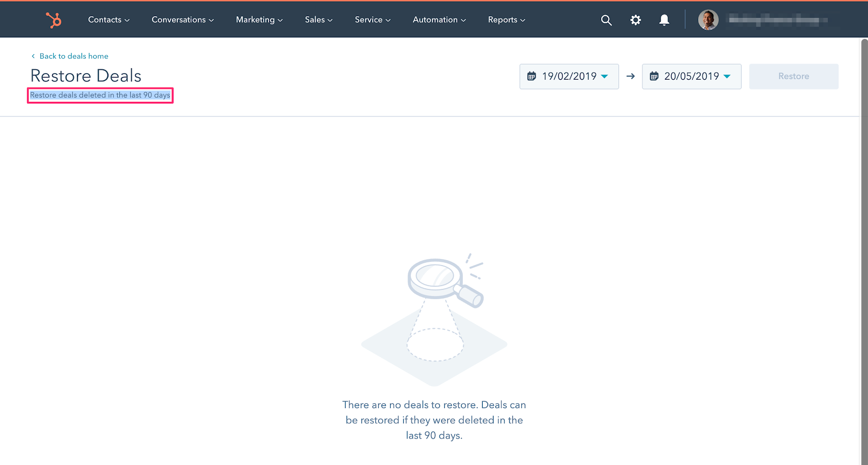Viewport: 868px width, 465px height.
Task: Open settings gear icon
Action: [x=635, y=20]
